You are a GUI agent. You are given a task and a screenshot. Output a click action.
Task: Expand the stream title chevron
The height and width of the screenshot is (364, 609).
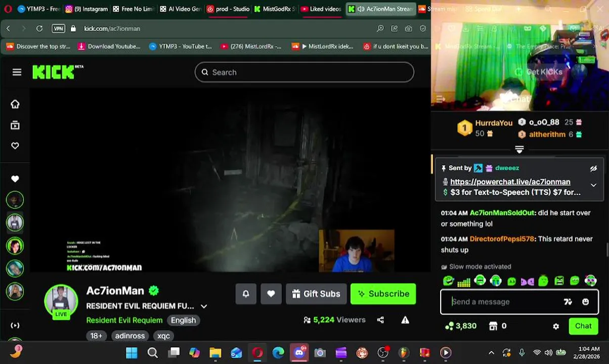click(204, 306)
